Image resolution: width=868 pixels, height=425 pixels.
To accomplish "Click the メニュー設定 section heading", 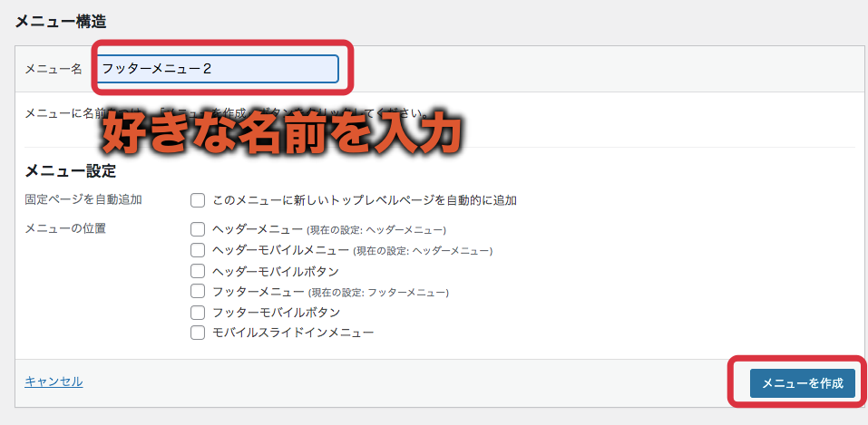I will tap(71, 171).
